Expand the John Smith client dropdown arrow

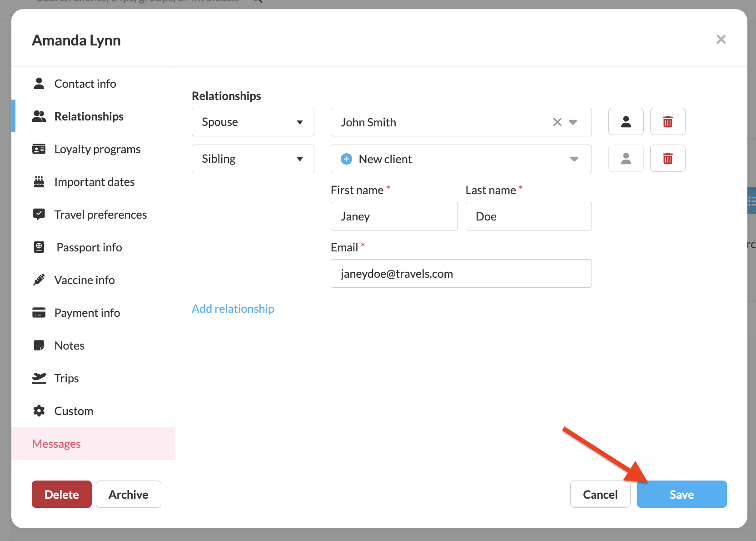pyautogui.click(x=573, y=122)
